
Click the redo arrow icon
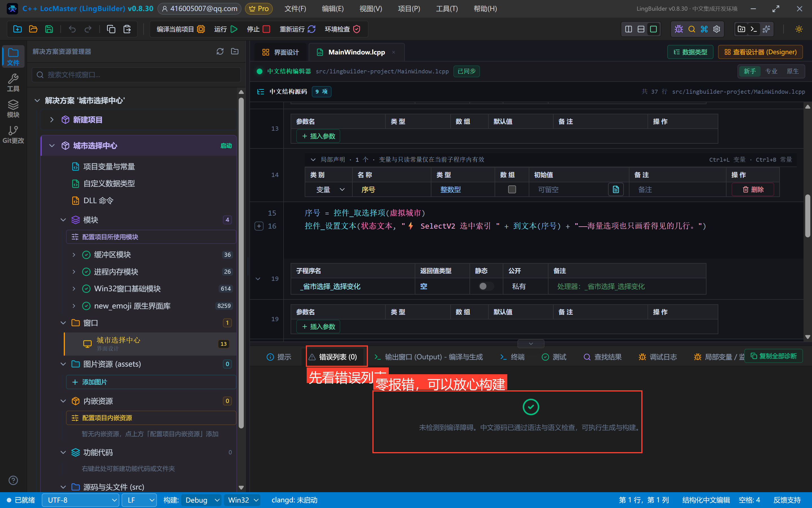point(88,29)
